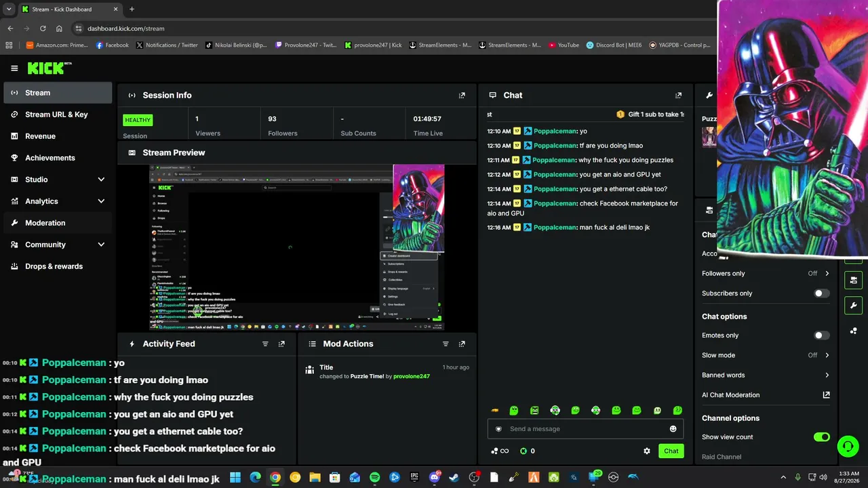Click the wrench icon in right rail
868x488 pixels.
click(x=853, y=306)
